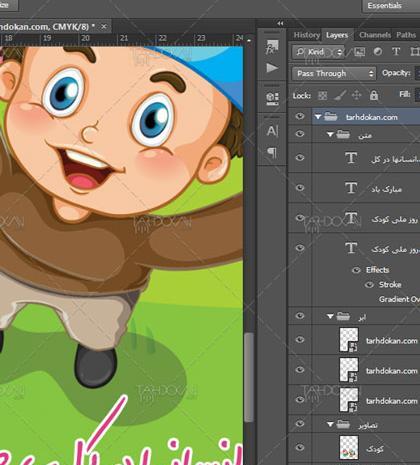Image resolution: width=420 pixels, height=465 pixels.
Task: Collapse the ابر group triangle
Action: tap(330, 316)
